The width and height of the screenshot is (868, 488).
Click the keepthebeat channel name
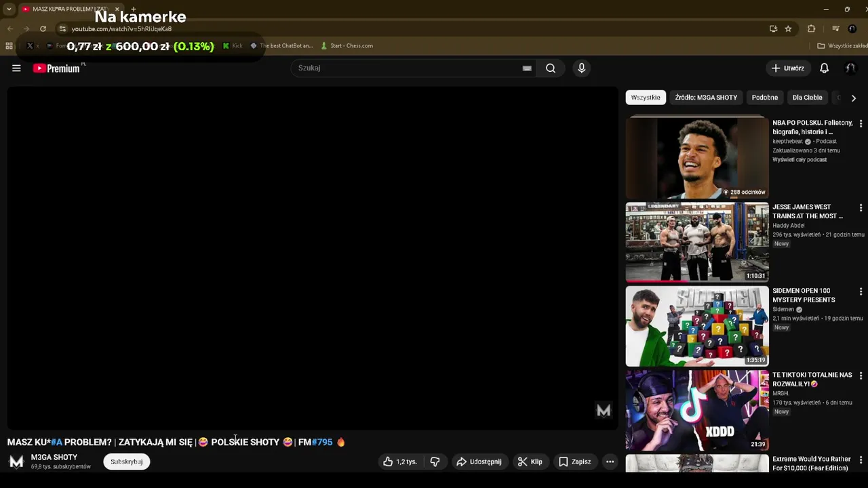[787, 142]
